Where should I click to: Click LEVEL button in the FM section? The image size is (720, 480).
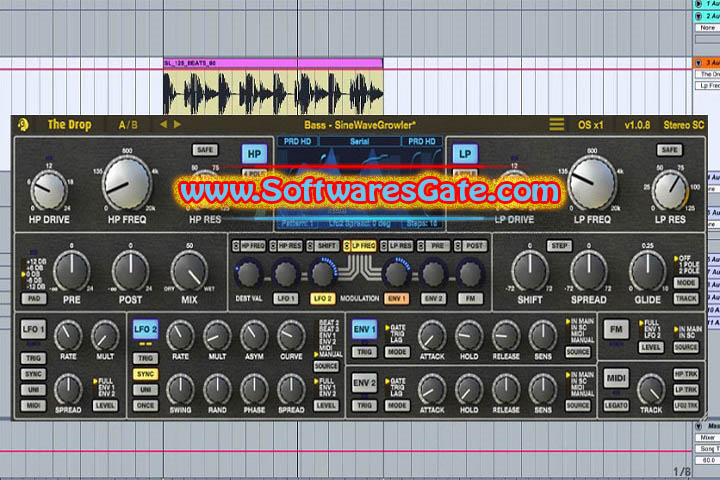pos(651,347)
